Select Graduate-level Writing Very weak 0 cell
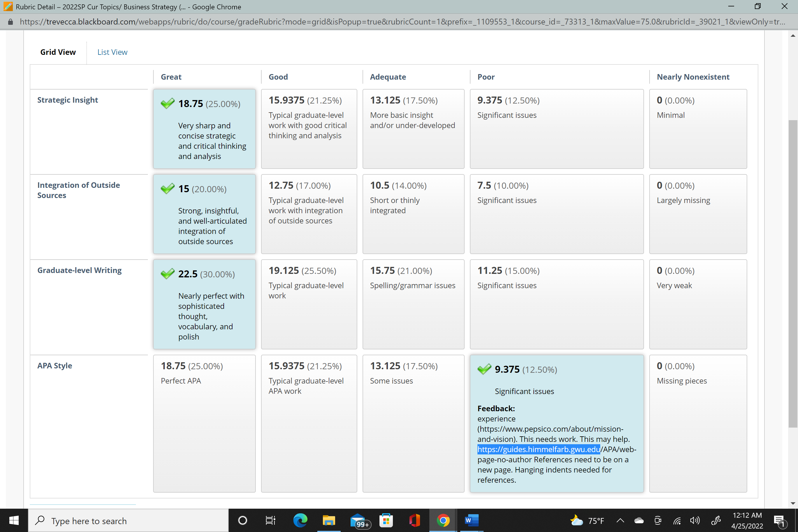 tap(698, 304)
